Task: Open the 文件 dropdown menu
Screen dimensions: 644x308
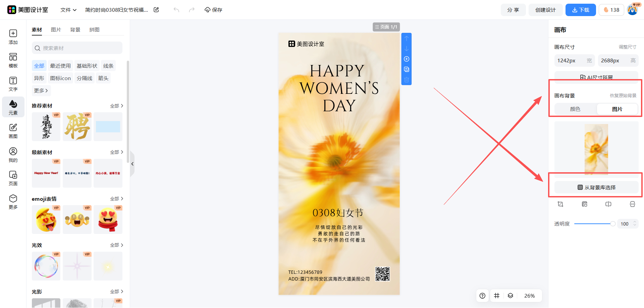Action: [x=68, y=10]
